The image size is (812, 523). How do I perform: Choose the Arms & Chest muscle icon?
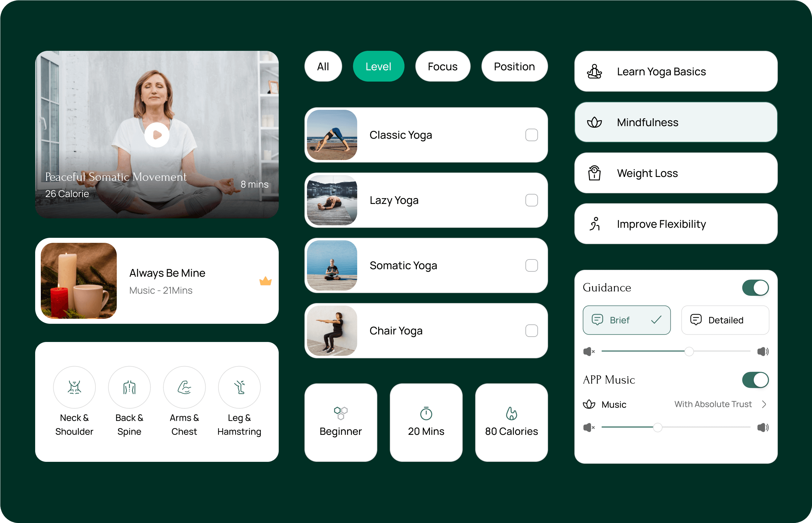[x=184, y=387]
